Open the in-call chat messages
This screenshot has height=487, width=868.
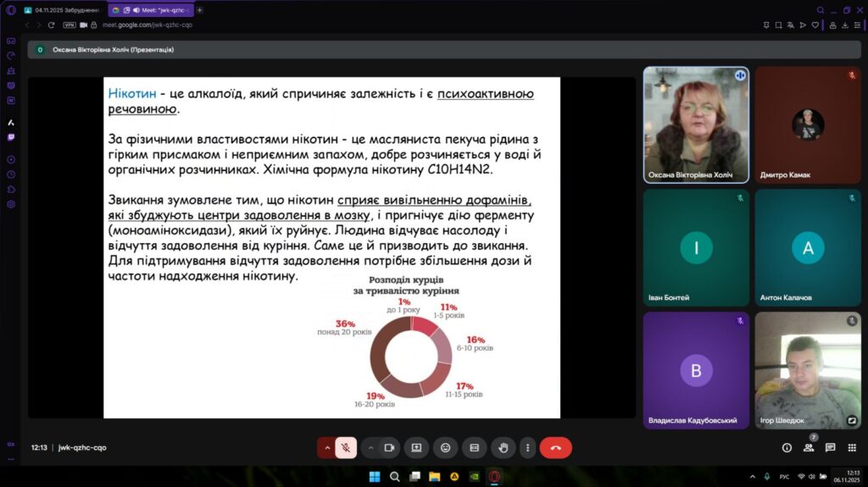tap(830, 447)
